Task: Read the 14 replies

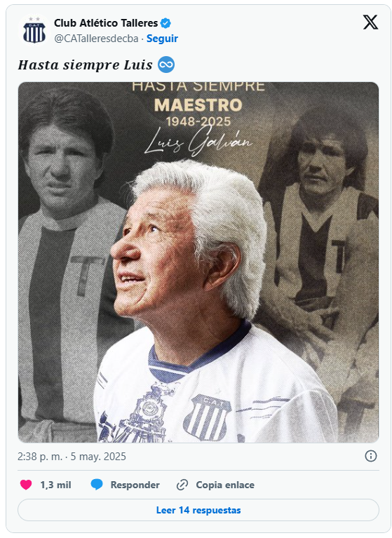Action: (x=198, y=510)
